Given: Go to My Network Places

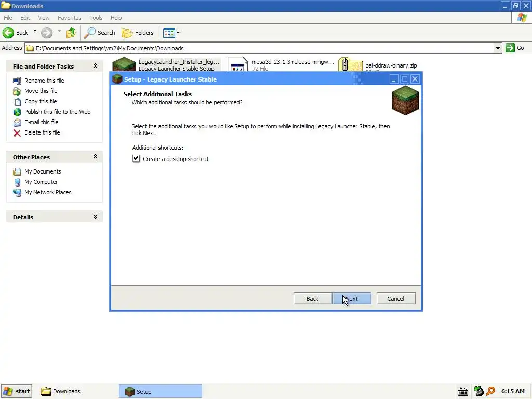Looking at the screenshot, I should (48, 192).
